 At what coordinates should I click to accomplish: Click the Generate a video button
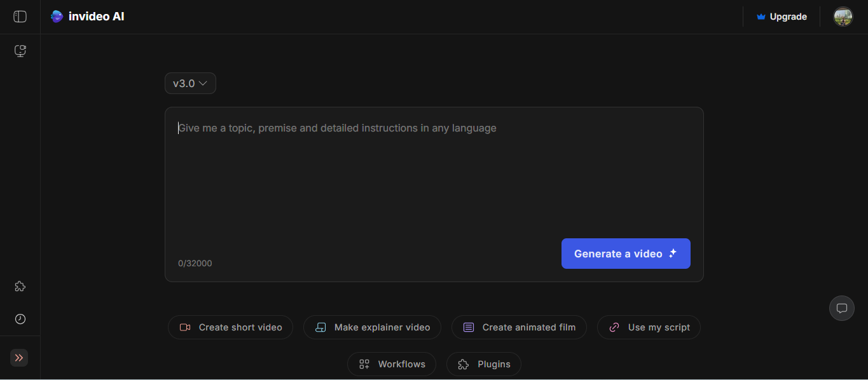(625, 254)
